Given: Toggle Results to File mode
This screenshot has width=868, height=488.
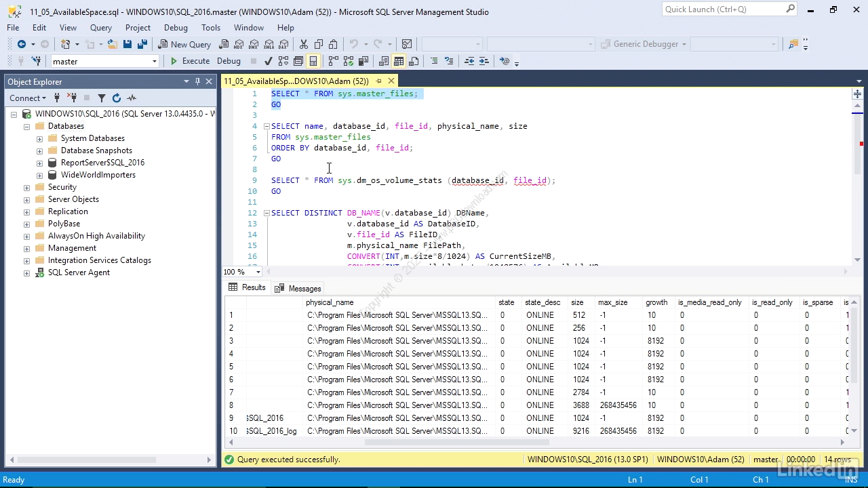Looking at the screenshot, I should coord(414,61).
